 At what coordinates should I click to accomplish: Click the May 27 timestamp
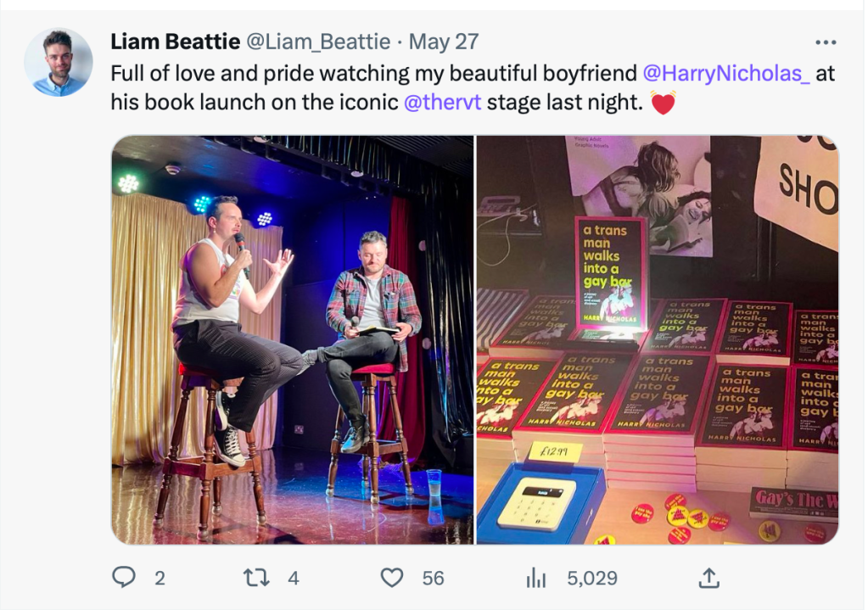tap(444, 41)
